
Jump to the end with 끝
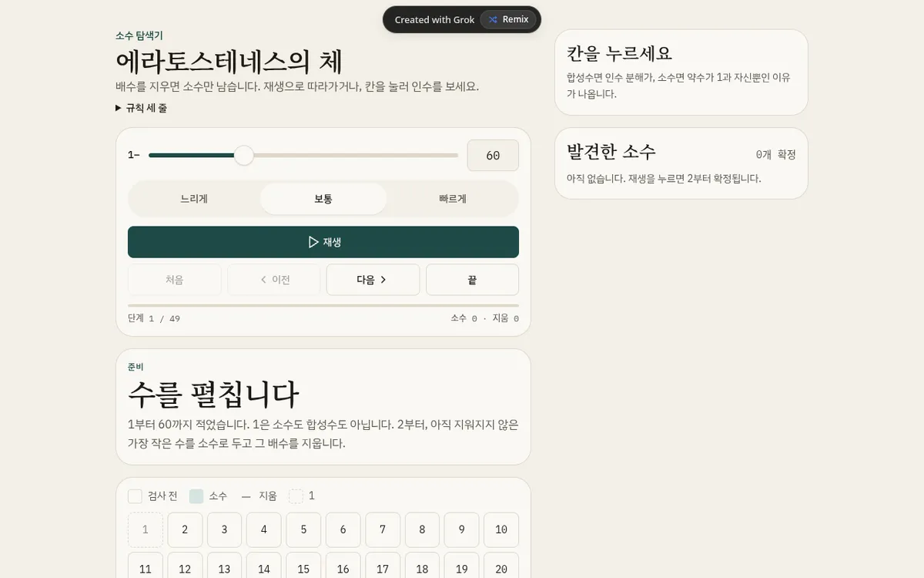click(472, 280)
